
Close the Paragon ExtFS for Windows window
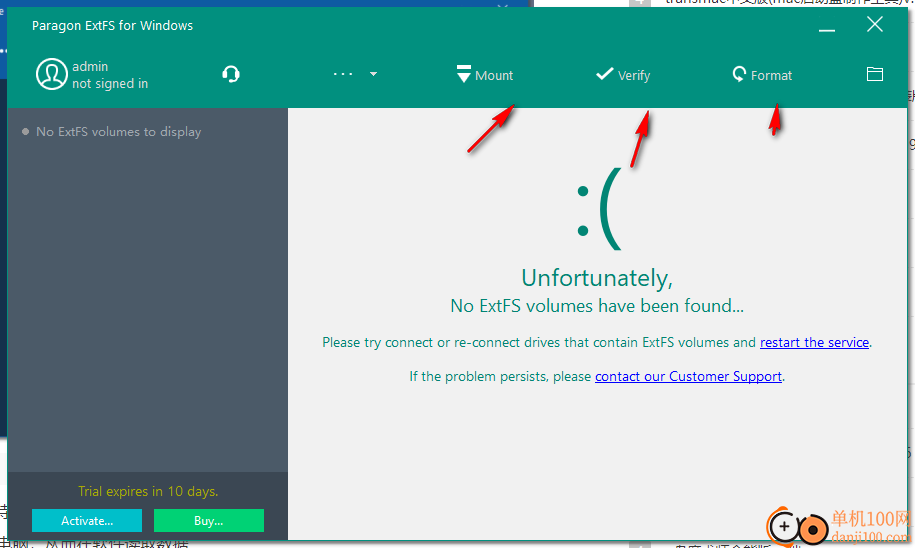coord(874,25)
